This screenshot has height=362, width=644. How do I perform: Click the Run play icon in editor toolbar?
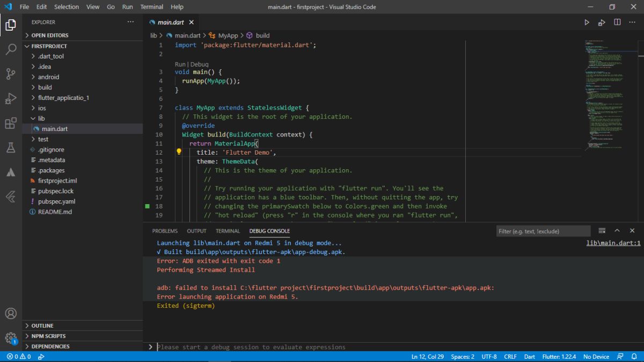(x=587, y=22)
